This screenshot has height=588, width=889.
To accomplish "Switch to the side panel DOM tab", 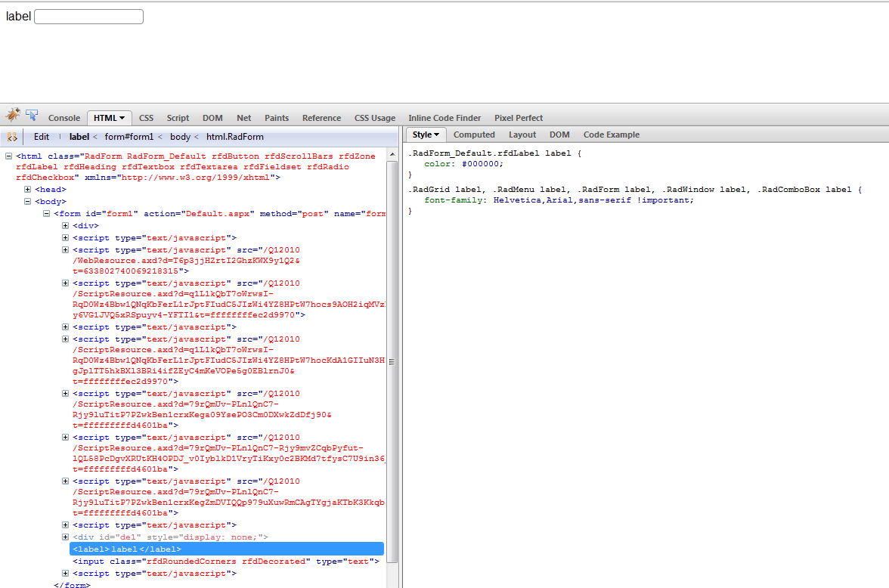I will point(559,135).
